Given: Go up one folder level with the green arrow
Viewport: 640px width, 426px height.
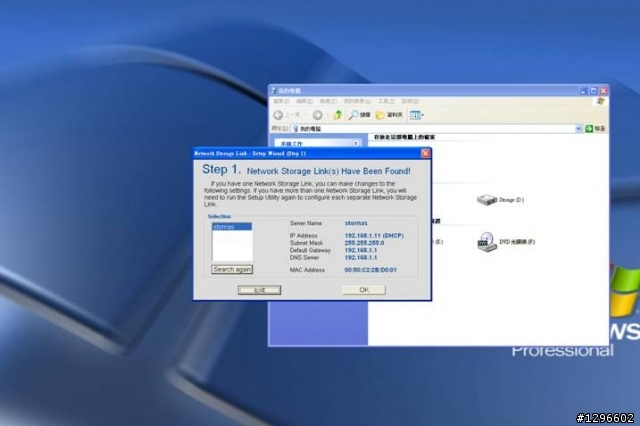Looking at the screenshot, I should (x=338, y=115).
